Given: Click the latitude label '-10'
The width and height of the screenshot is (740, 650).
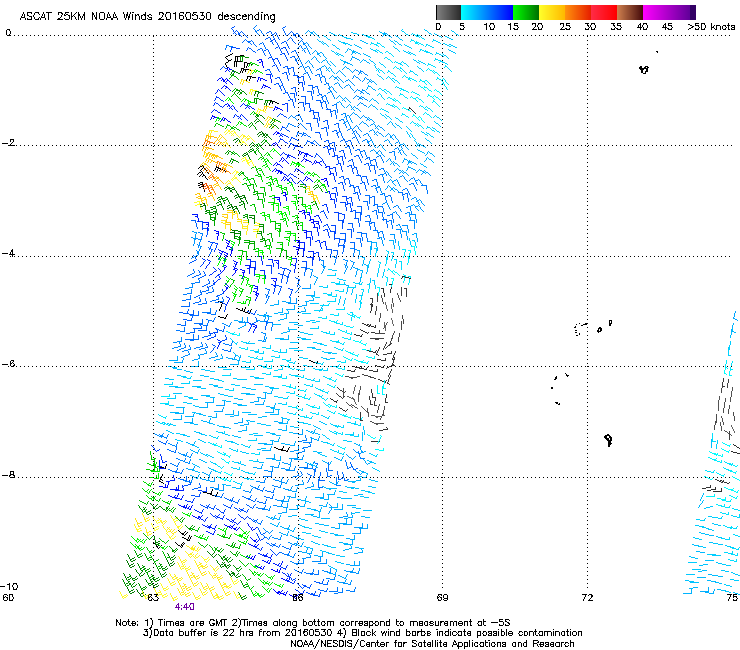Looking at the screenshot, I should [9, 587].
